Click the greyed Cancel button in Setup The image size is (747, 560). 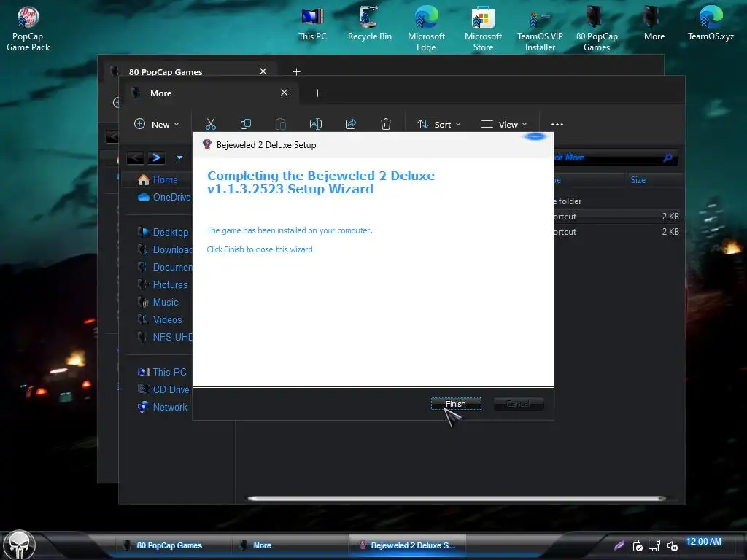click(x=519, y=404)
